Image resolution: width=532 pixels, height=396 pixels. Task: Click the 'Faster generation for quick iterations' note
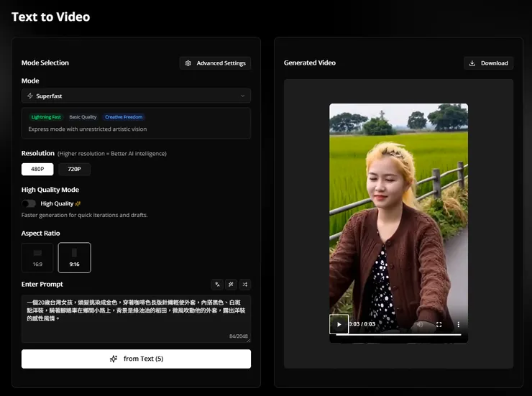tap(85, 215)
